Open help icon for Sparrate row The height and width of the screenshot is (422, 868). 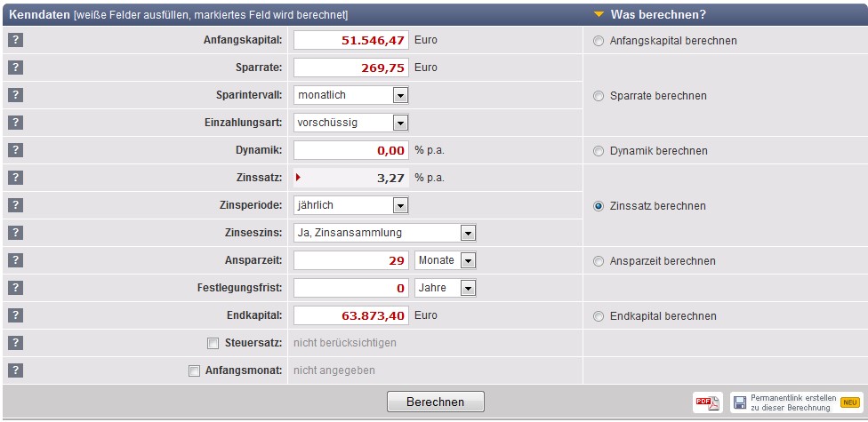15,68
